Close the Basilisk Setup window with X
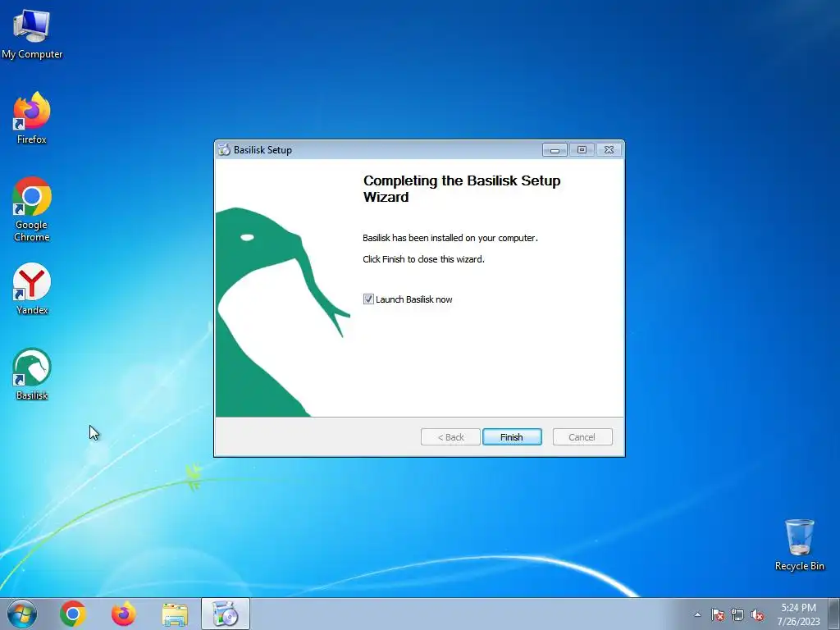Viewport: 840px width, 630px height. (609, 150)
